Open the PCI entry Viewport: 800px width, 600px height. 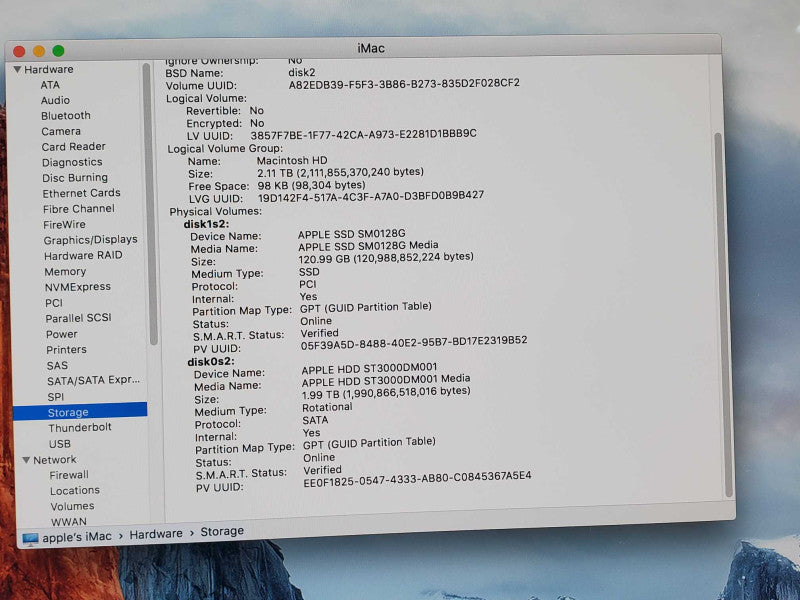click(54, 303)
